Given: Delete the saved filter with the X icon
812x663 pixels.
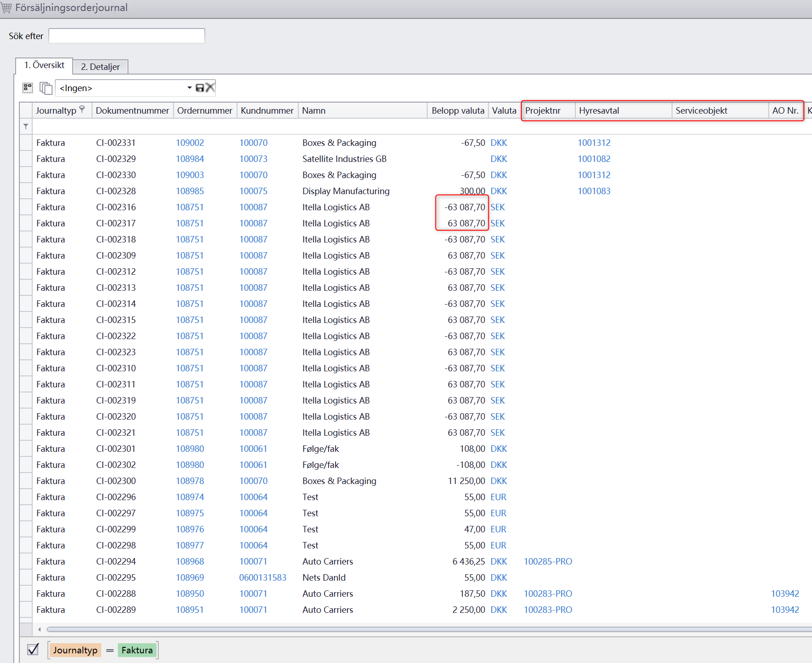Looking at the screenshot, I should tap(210, 87).
